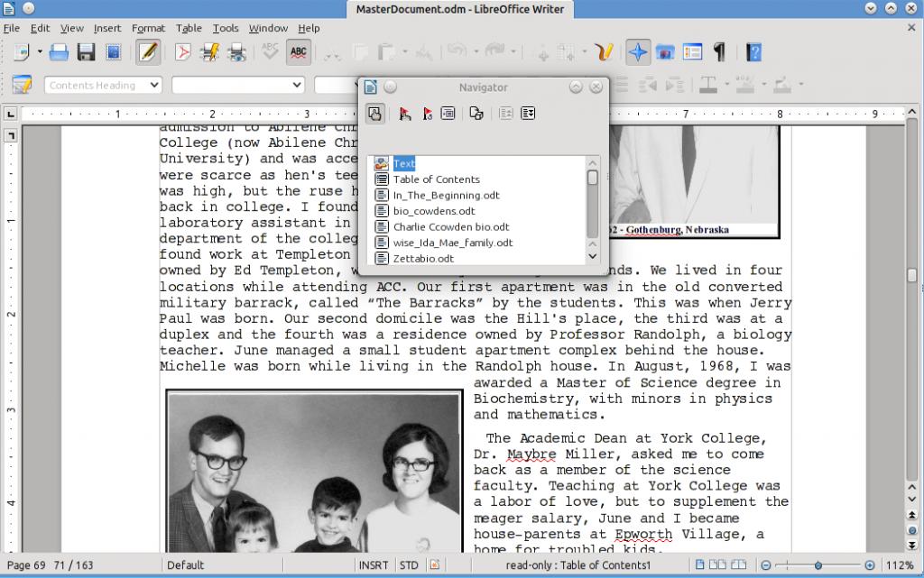Open the Contents Heading paragraph style dropdown
This screenshot has width=924, height=578.
point(154,86)
